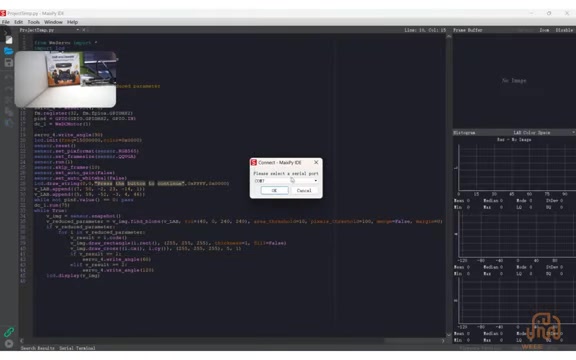
Task: Open the serial port COM dropdown
Action: click(x=286, y=181)
